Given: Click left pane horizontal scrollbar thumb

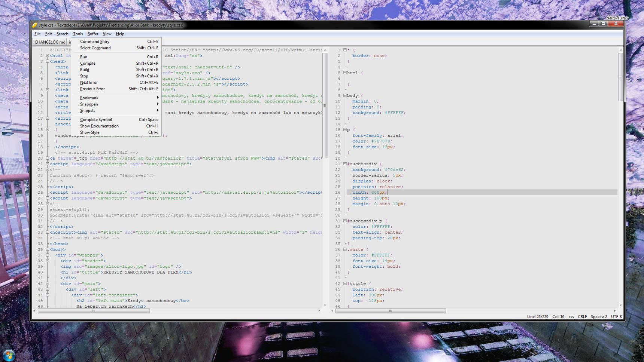Looking at the screenshot, I should click(94, 311).
